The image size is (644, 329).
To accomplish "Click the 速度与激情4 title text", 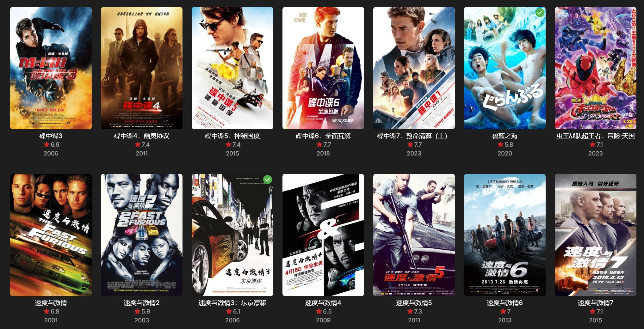I will [323, 303].
